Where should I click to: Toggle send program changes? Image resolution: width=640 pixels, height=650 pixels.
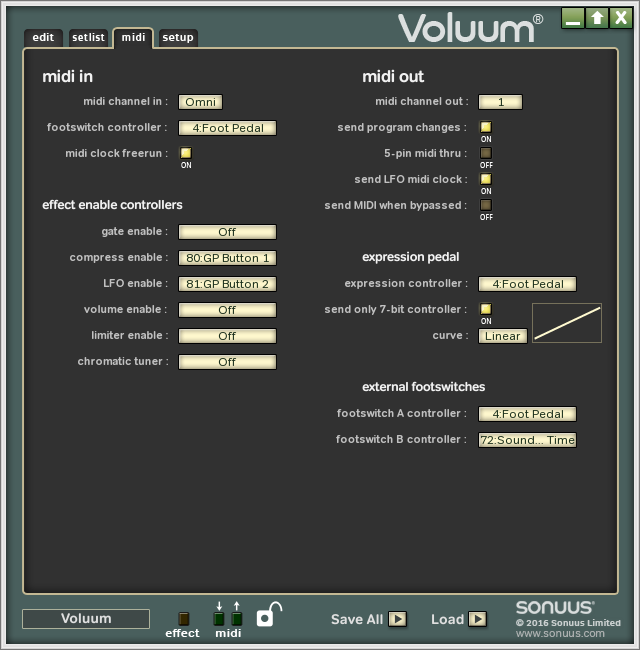click(x=486, y=127)
